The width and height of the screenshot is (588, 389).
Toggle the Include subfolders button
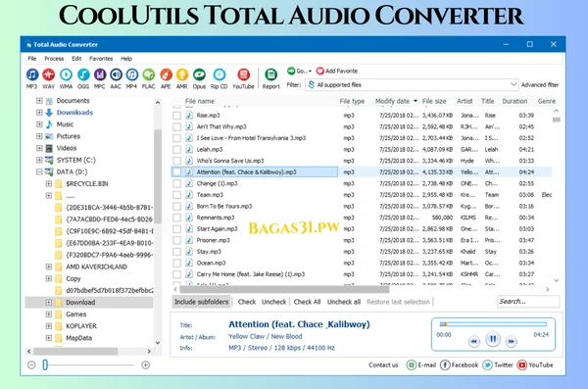201,302
